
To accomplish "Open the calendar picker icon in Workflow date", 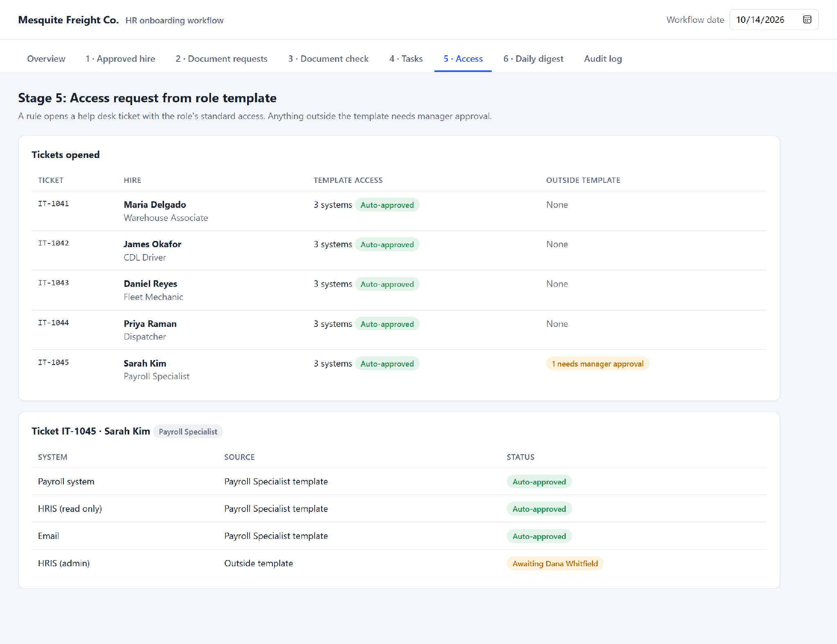I will pyautogui.click(x=807, y=20).
